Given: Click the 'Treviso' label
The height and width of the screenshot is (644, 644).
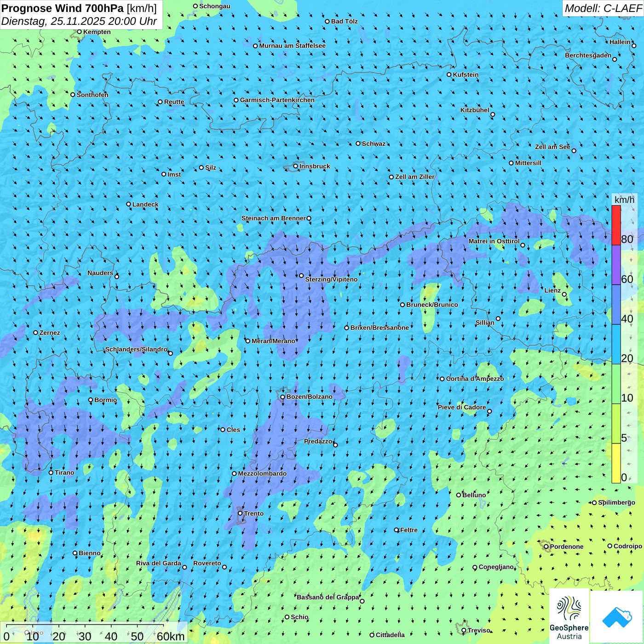Looking at the screenshot, I should (x=479, y=630).
